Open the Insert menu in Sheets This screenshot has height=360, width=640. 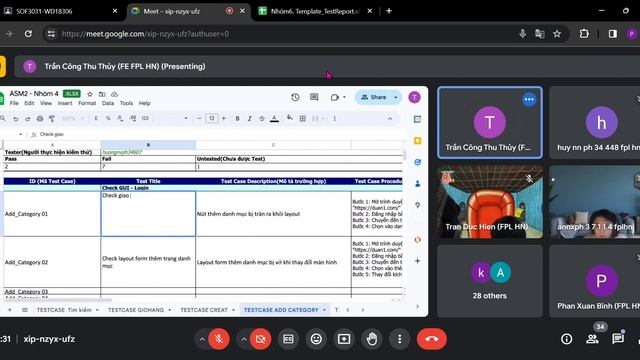pos(65,103)
